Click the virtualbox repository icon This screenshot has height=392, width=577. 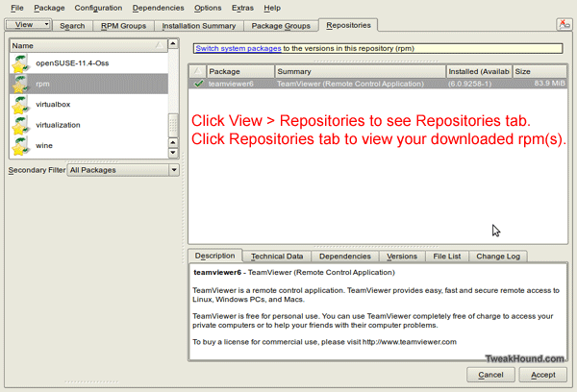click(x=20, y=105)
